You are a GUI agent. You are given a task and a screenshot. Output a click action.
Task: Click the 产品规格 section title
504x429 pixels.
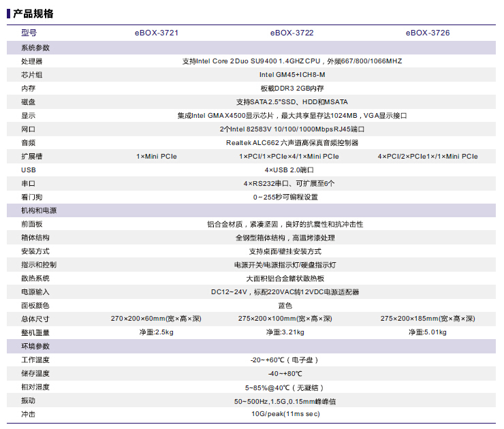coord(33,14)
